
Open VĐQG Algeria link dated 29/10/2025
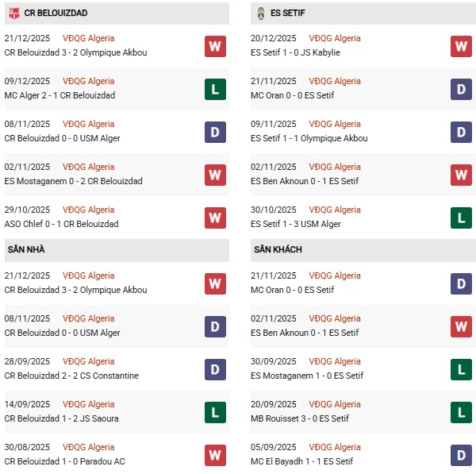tap(89, 210)
